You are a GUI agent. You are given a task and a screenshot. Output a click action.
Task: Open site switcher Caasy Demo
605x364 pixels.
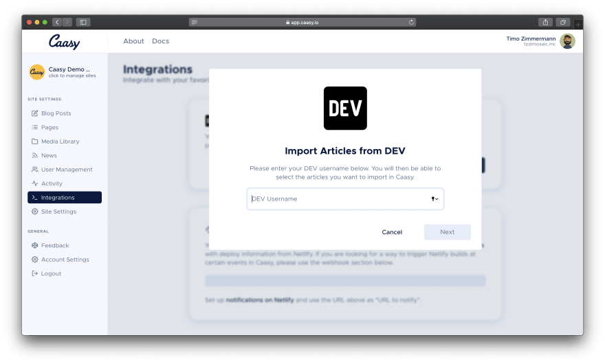pos(63,72)
